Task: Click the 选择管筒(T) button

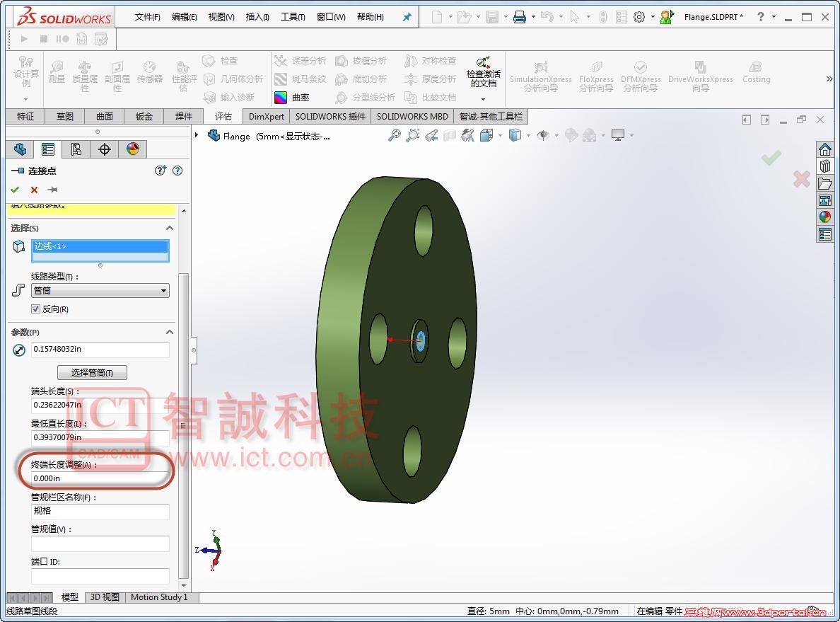Action: 92,373
